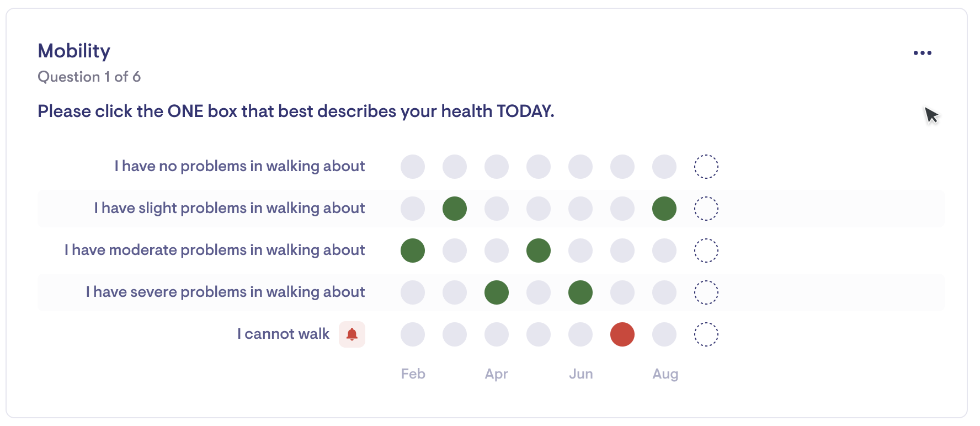Click the red dot in cannot walk row
The image size is (980, 426).
[622, 334]
